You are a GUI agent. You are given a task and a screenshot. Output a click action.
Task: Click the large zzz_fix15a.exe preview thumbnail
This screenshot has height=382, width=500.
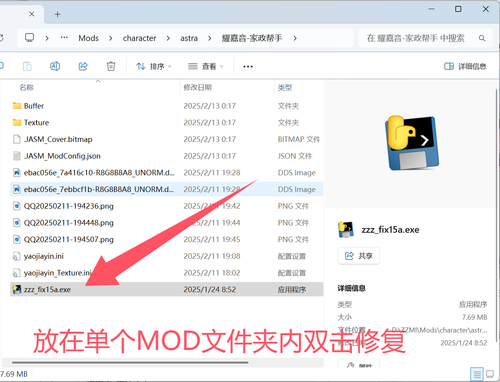click(412, 142)
